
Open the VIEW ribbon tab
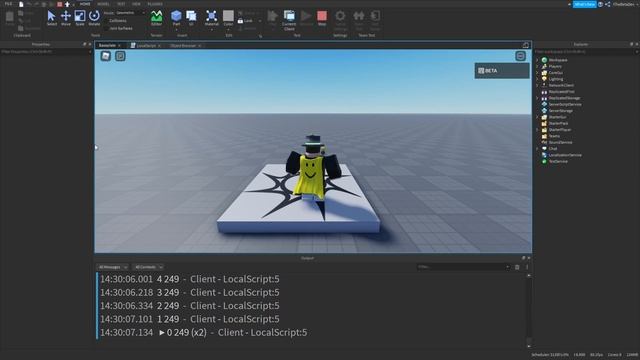click(x=136, y=4)
